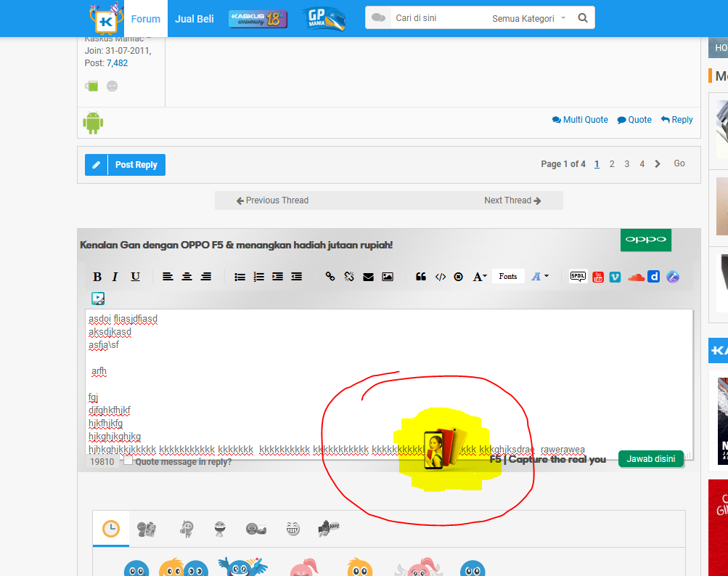This screenshot has width=728, height=576.
Task: Select the recent emoticons clock tab
Action: pos(111,529)
